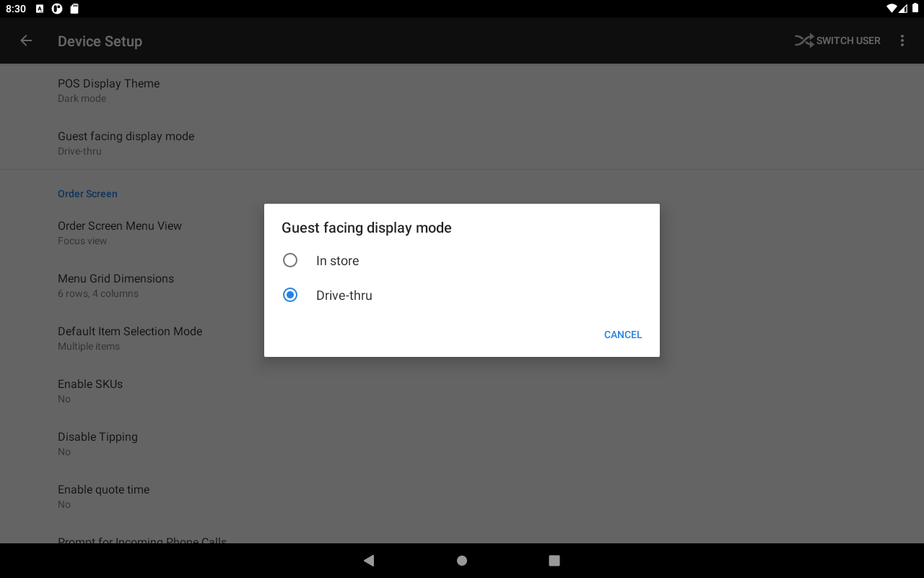924x578 pixels.
Task: Open the Enable quote time setting
Action: pyautogui.click(x=103, y=496)
